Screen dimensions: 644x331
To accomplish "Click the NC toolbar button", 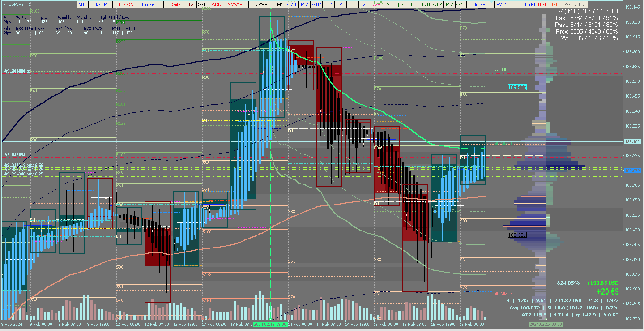I will pos(192,4).
